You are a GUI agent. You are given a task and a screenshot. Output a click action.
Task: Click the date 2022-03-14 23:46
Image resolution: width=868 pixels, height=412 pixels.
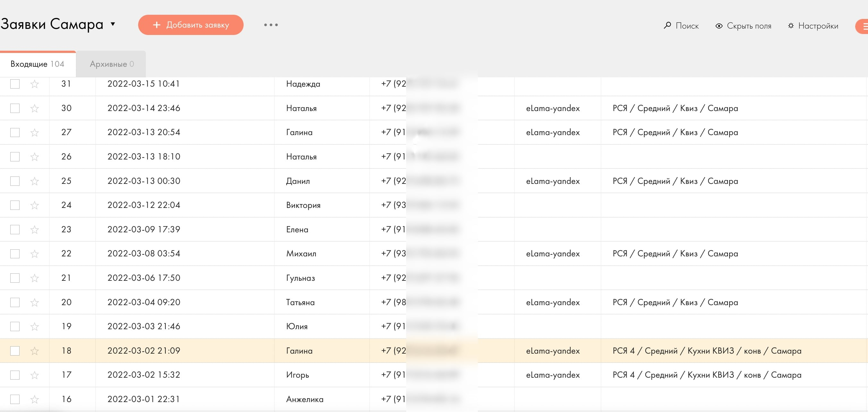click(144, 108)
